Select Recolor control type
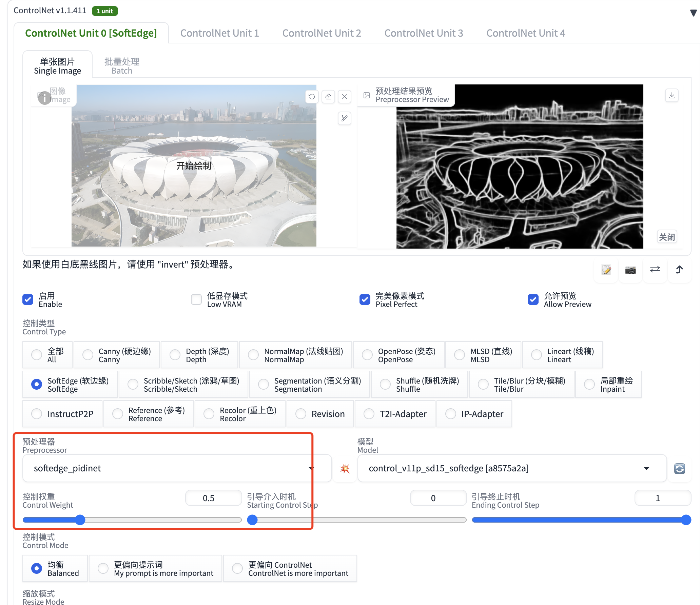 [x=240, y=414]
